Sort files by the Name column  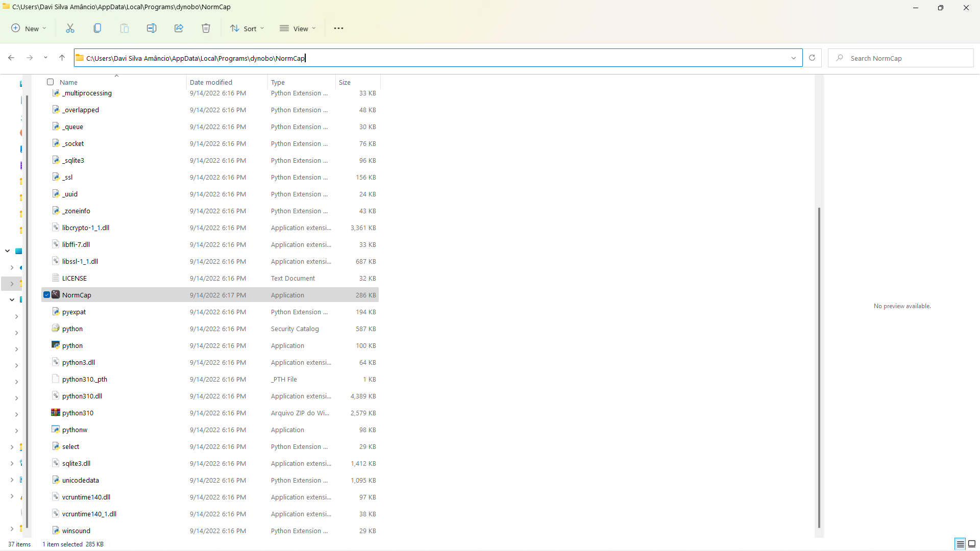tap(69, 82)
